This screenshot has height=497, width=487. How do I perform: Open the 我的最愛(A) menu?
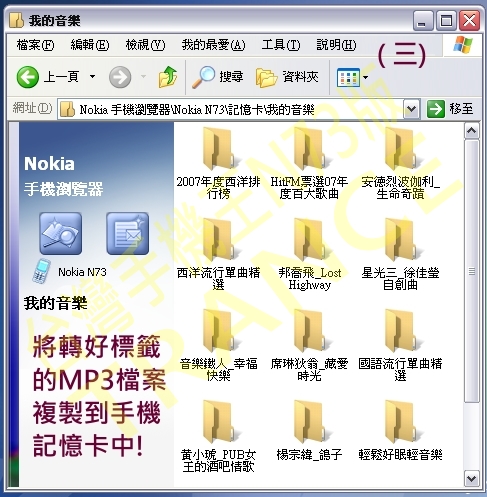pyautogui.click(x=213, y=45)
